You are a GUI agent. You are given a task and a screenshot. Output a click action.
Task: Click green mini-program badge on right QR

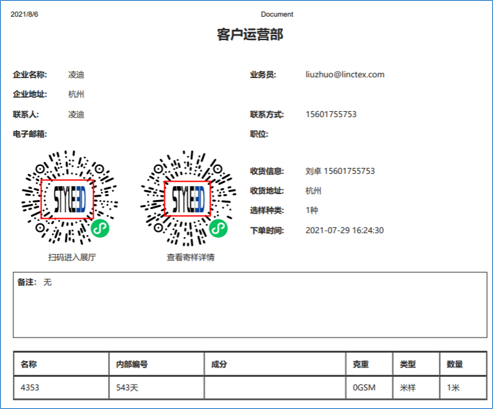218,228
